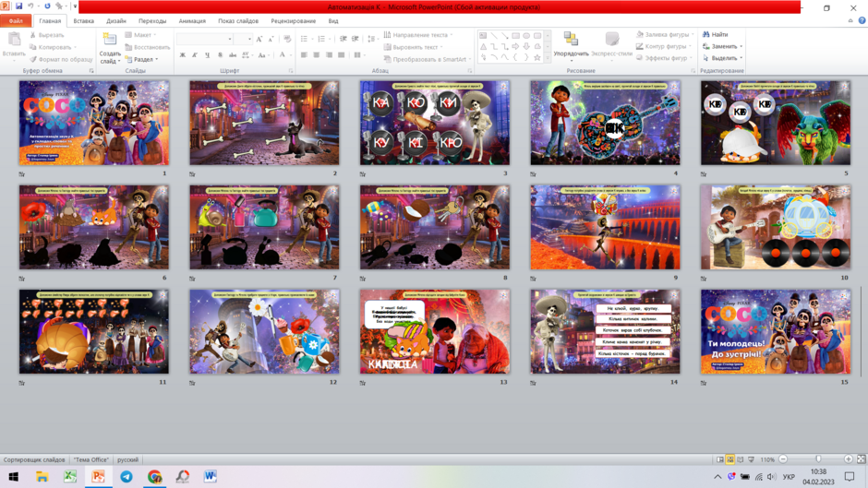Viewport: 868px width, 488px height.
Task: Click the zoom in plus icon
Action: coord(848,459)
